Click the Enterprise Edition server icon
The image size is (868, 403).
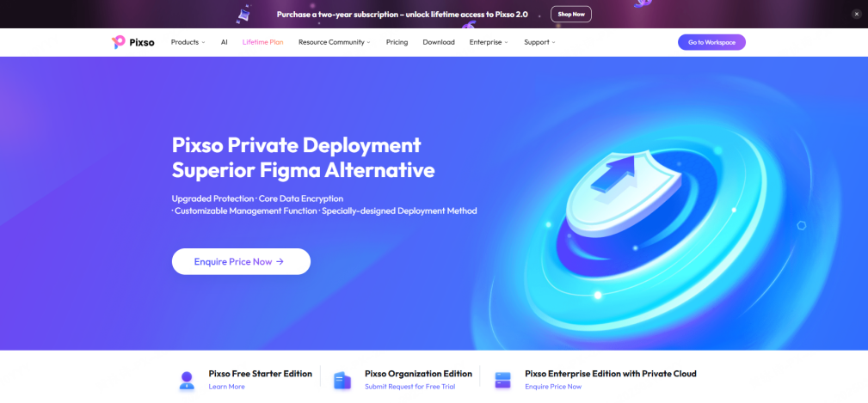(x=502, y=381)
